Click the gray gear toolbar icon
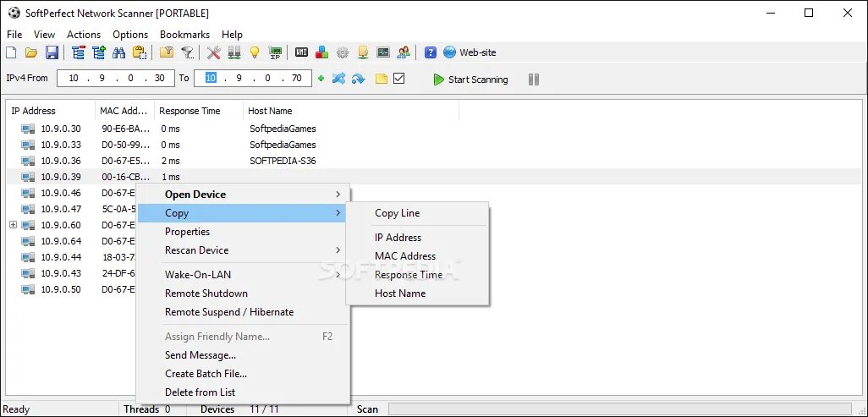This screenshot has width=868, height=417. (343, 52)
